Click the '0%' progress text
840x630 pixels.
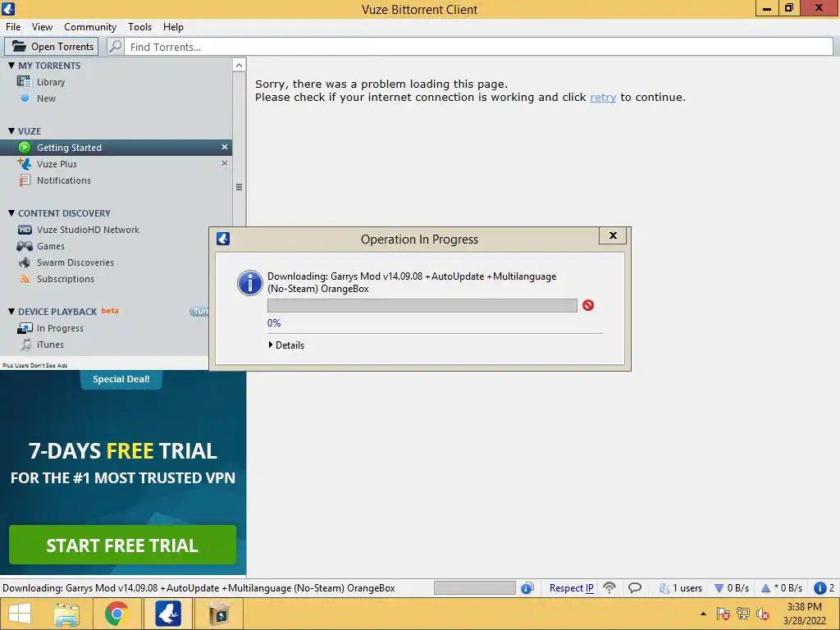tap(274, 323)
